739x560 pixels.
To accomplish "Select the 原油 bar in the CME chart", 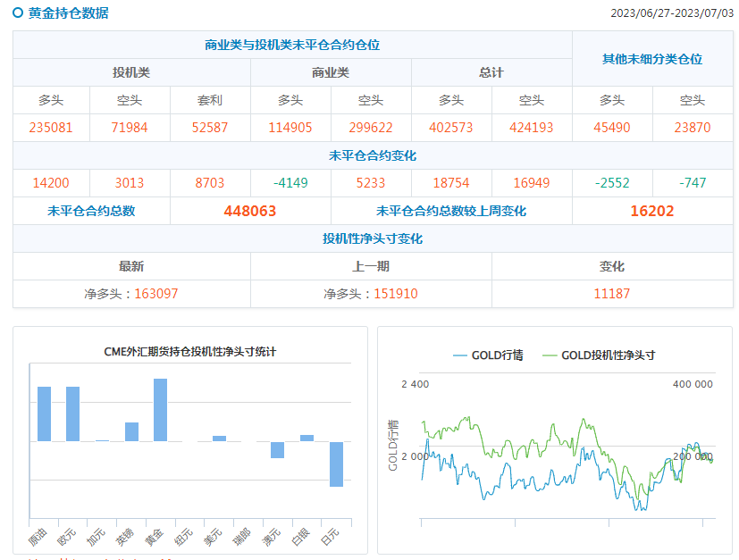I will click(44, 414).
